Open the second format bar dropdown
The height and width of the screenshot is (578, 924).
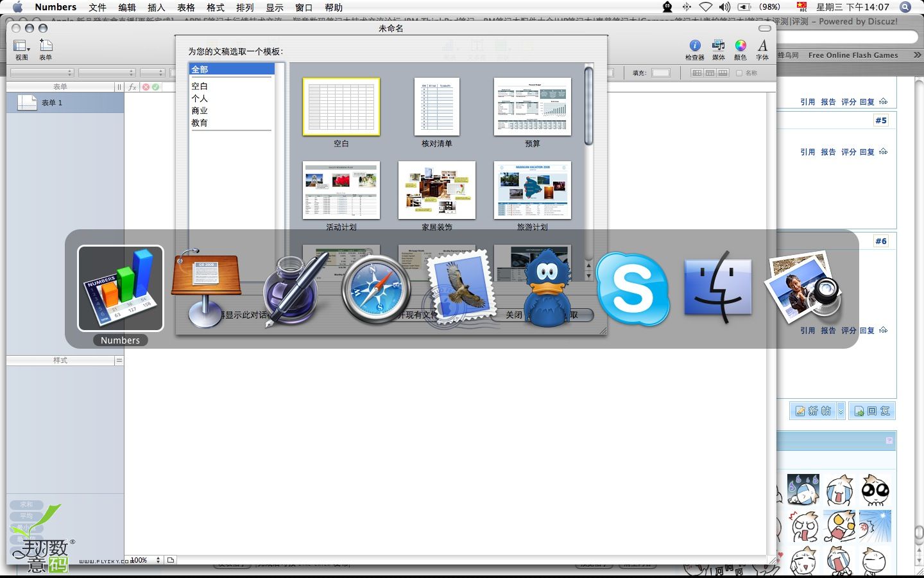(107, 73)
